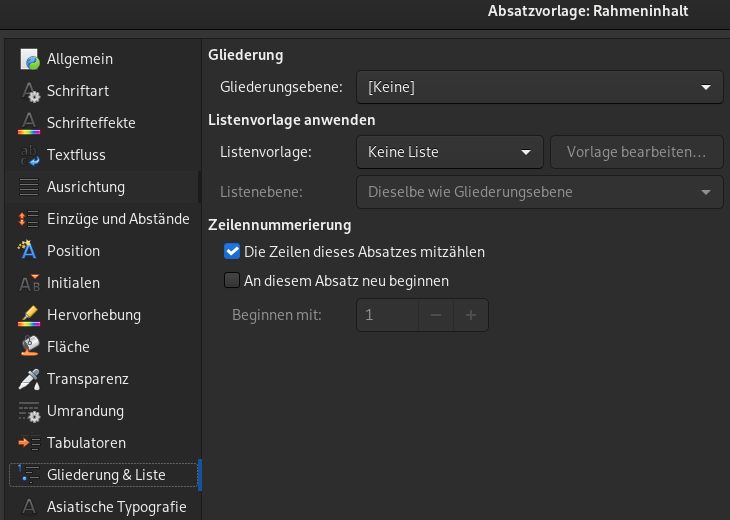Image resolution: width=730 pixels, height=520 pixels.
Task: Expand the Gliederungsebene dropdown
Action: tap(539, 87)
